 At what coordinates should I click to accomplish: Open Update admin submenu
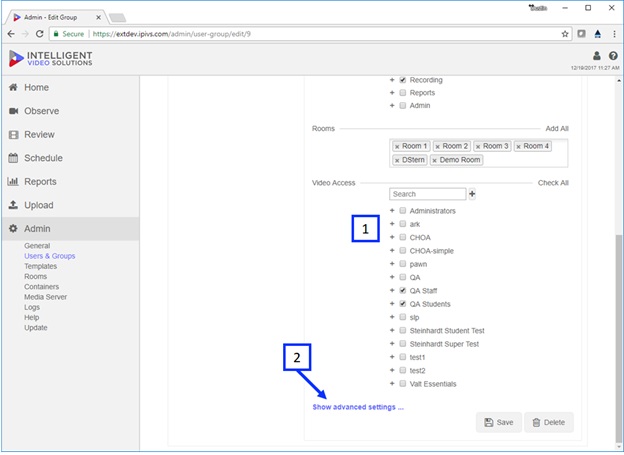36,328
